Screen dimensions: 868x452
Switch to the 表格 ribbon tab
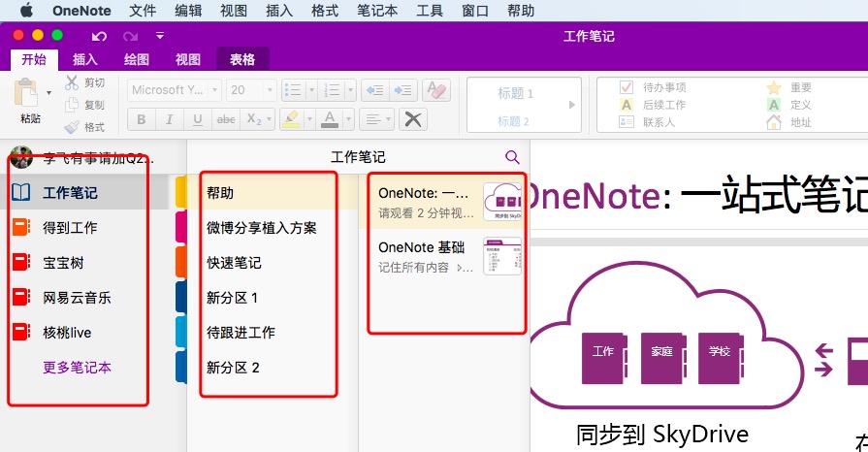click(242, 59)
